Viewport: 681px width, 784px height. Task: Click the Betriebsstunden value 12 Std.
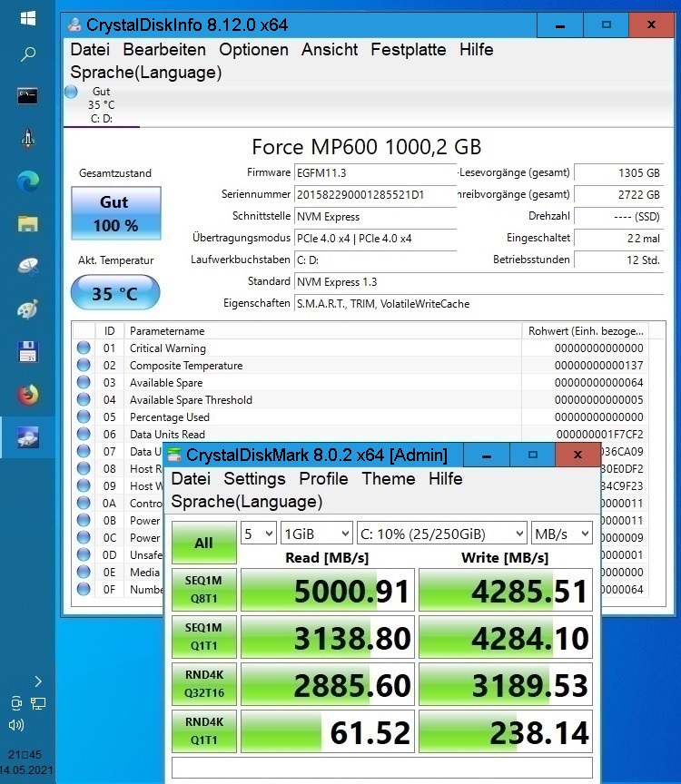tap(619, 260)
